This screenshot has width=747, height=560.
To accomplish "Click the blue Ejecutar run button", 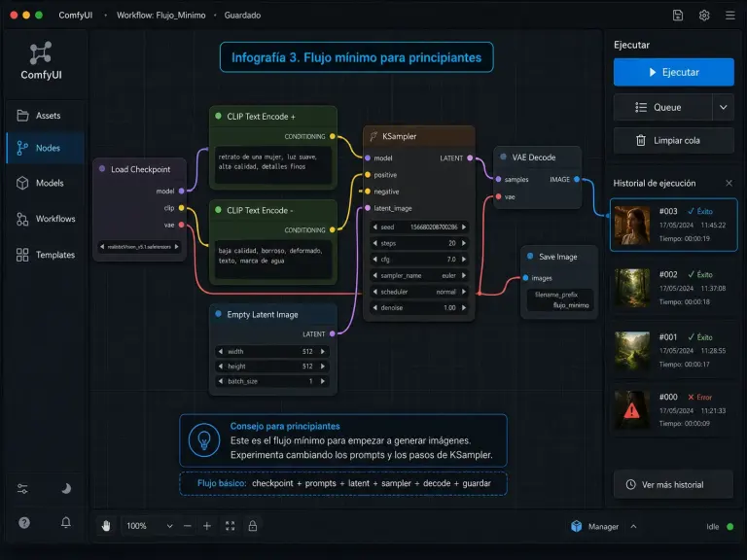I will (674, 72).
